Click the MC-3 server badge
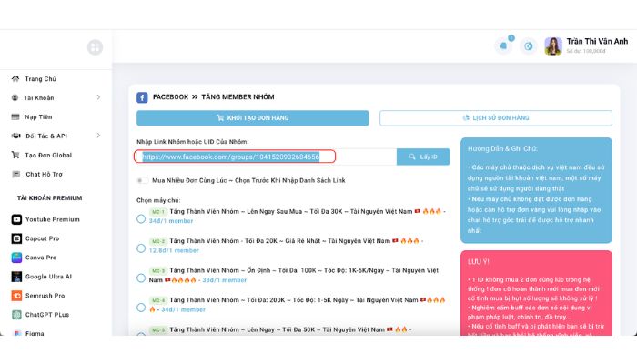The width and height of the screenshot is (637, 364). tap(158, 270)
